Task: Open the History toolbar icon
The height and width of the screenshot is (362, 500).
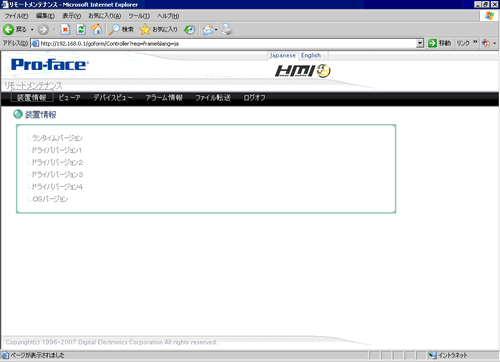Action: [x=190, y=30]
